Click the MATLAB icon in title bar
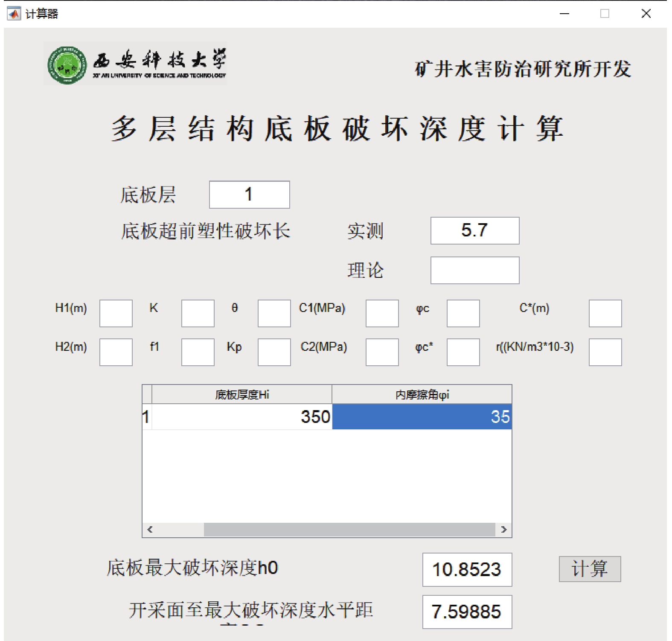This screenshot has height=641, width=672. (14, 14)
